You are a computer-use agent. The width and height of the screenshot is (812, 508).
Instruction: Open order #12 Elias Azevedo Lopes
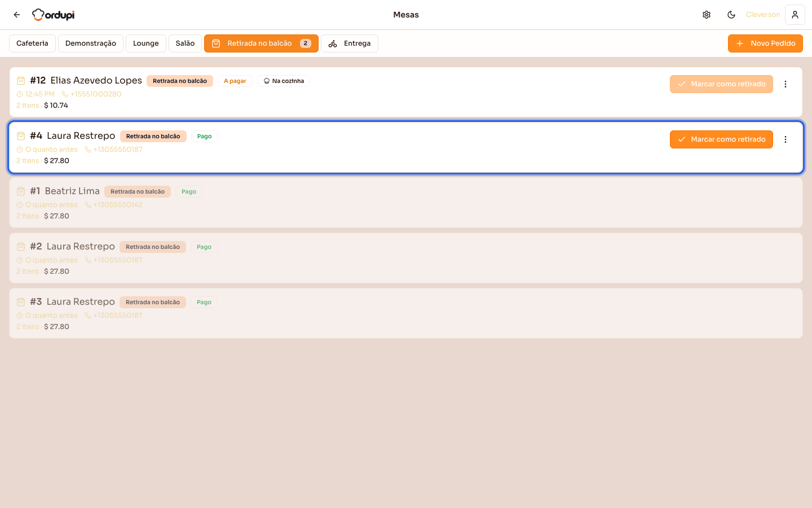[406, 92]
